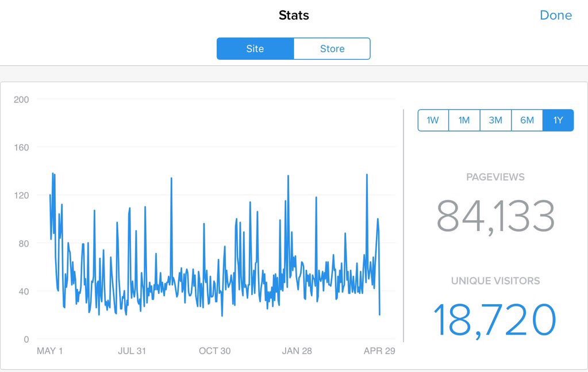Select the 6M time range
The height and width of the screenshot is (372, 588).
[x=527, y=120]
